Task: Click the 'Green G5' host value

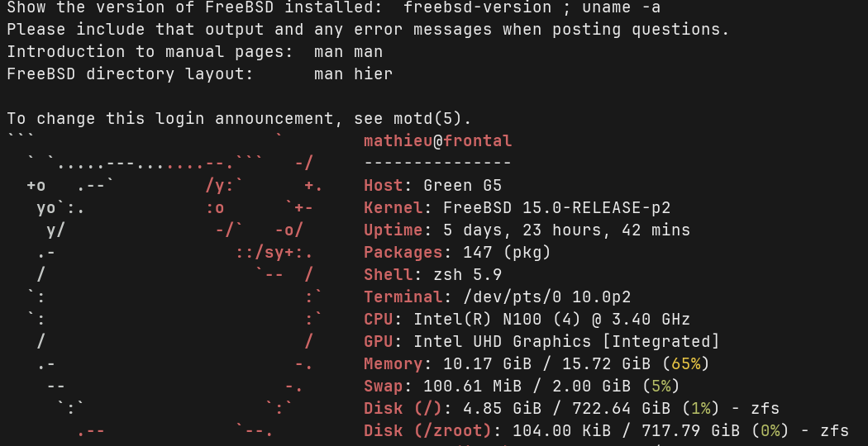Action: coord(462,186)
